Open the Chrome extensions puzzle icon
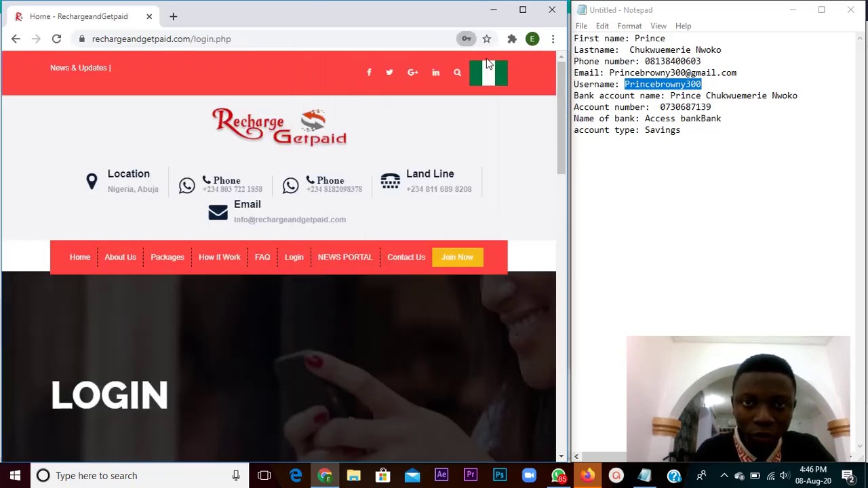 [x=512, y=39]
